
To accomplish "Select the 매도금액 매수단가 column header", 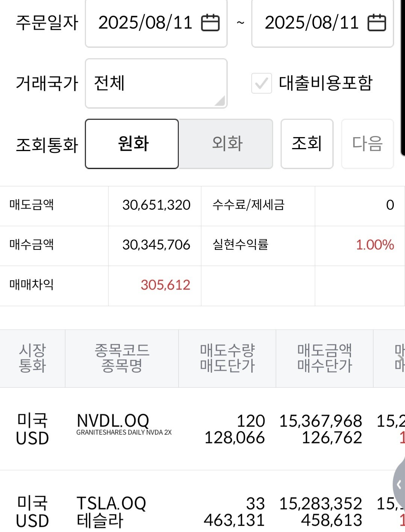I will [x=325, y=358].
